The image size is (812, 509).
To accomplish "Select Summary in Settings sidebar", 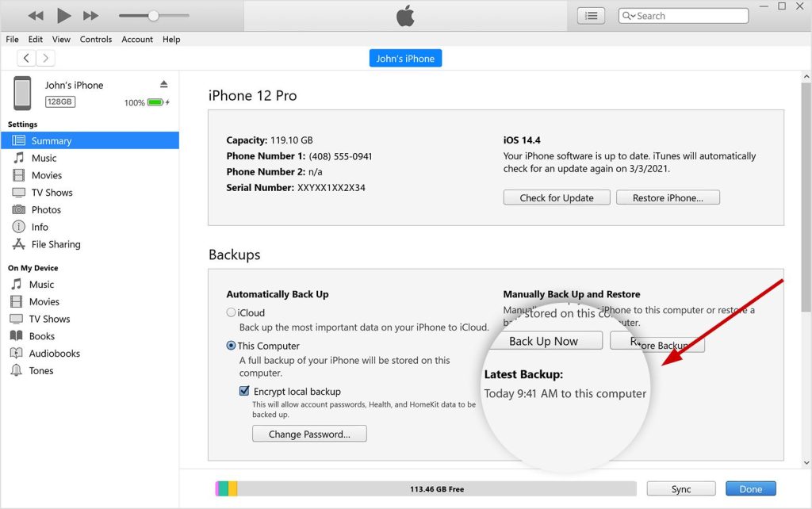I will point(90,140).
